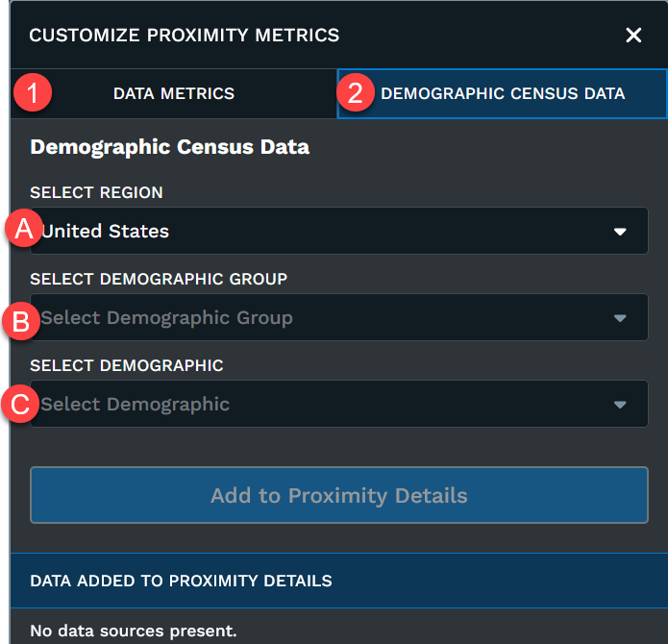This screenshot has width=668, height=644.
Task: Click the red letter C marker
Action: click(x=19, y=404)
